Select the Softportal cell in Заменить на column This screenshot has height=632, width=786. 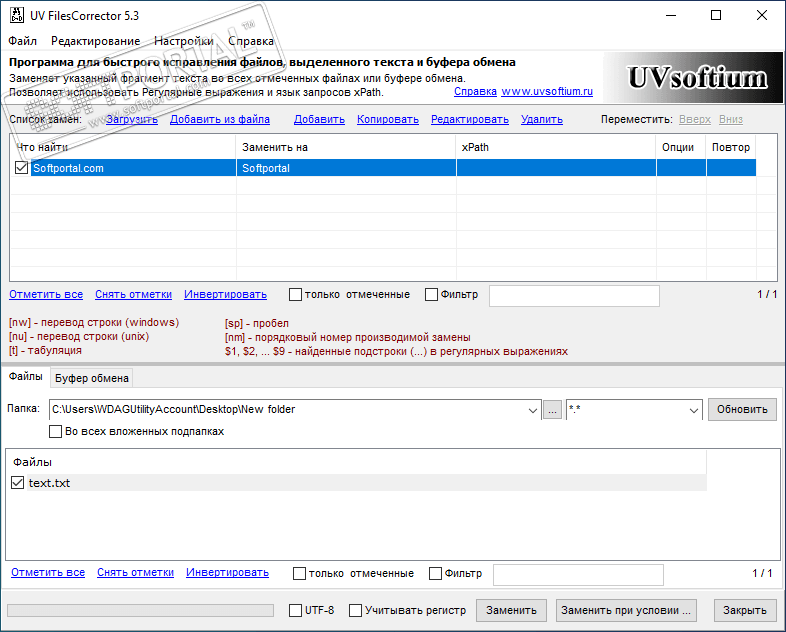point(346,168)
